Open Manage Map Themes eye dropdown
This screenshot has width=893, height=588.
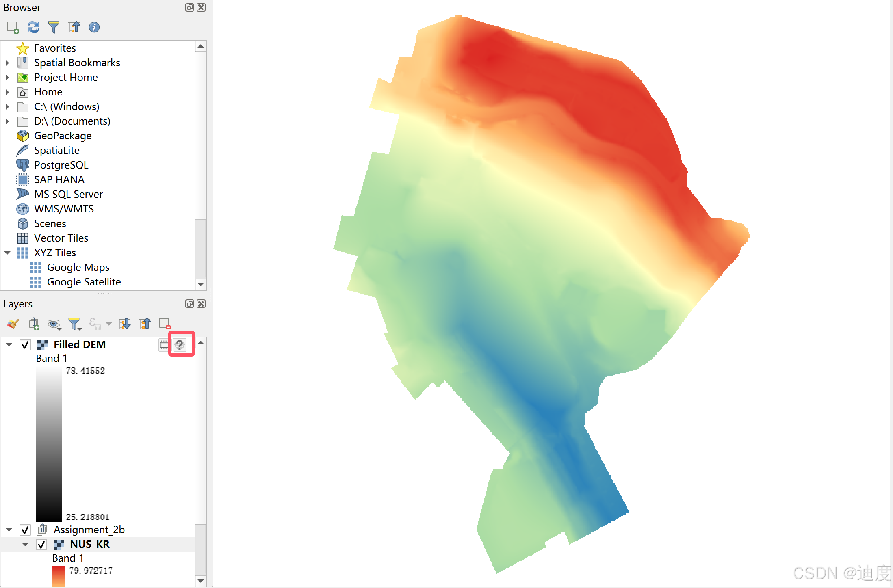pyautogui.click(x=54, y=324)
